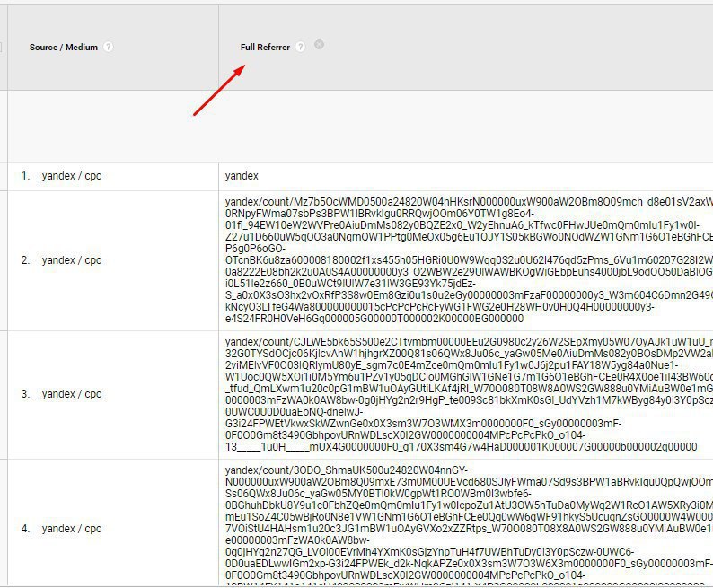
Task: Sort by Source / Medium column header
Action: coord(64,48)
